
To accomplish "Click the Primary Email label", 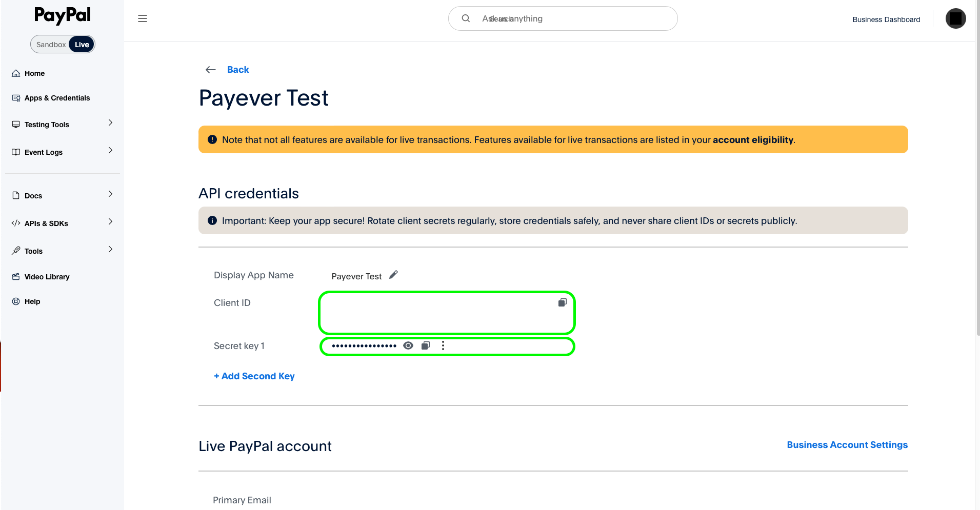I will [242, 500].
